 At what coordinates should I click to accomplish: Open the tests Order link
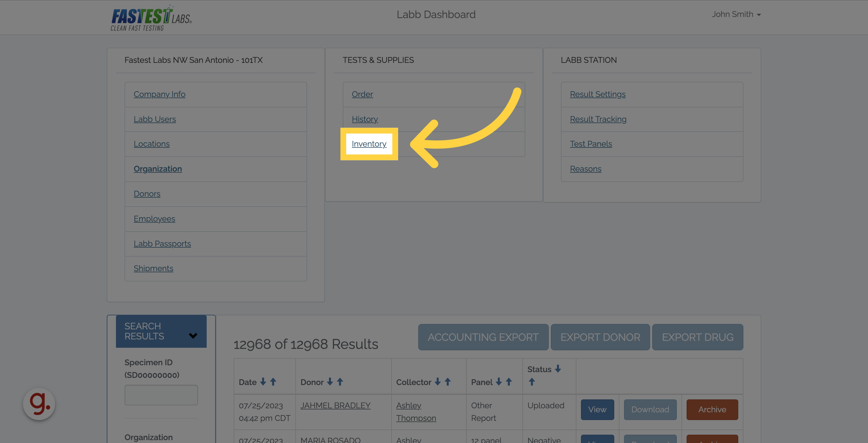(x=362, y=94)
